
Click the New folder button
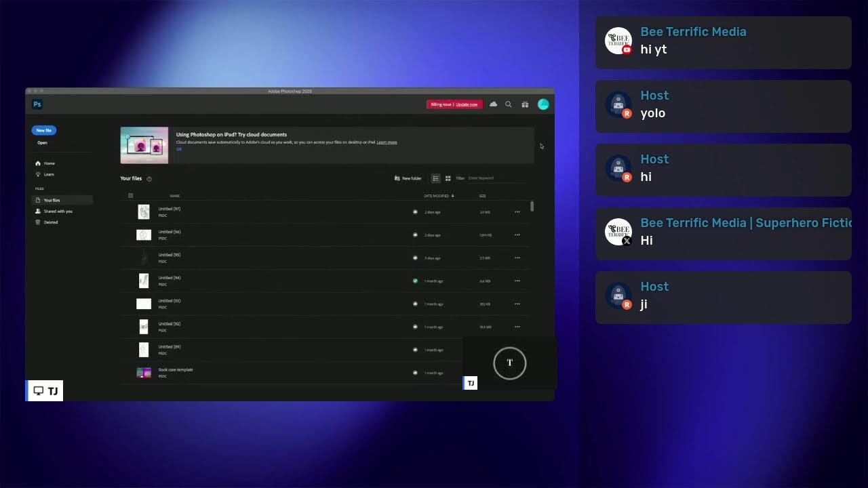(408, 178)
